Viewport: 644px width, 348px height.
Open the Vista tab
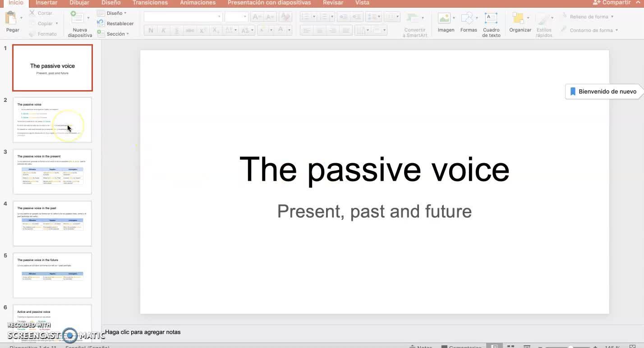(x=362, y=3)
